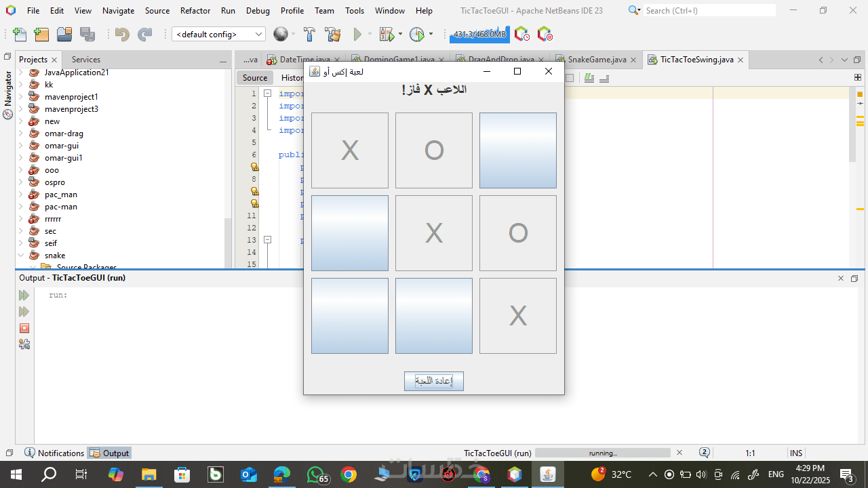Click the empty top-right game cell

518,150
